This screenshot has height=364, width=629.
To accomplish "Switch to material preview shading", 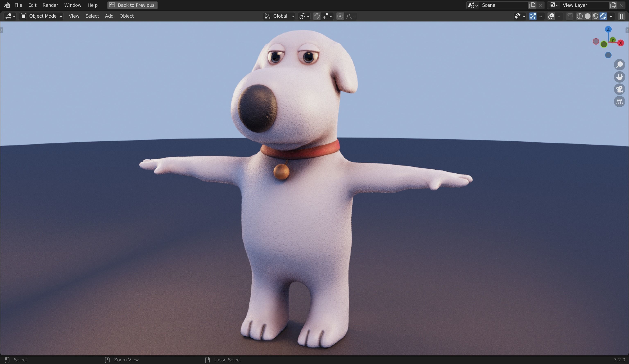I will (595, 16).
